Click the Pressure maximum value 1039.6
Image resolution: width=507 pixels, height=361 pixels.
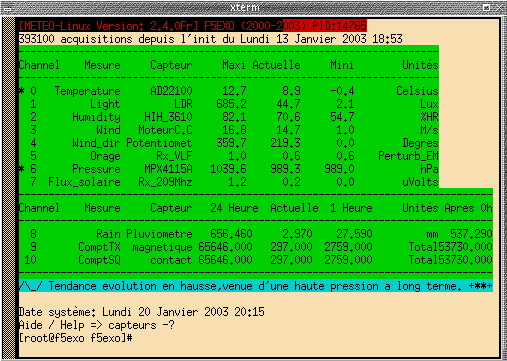coord(228,169)
